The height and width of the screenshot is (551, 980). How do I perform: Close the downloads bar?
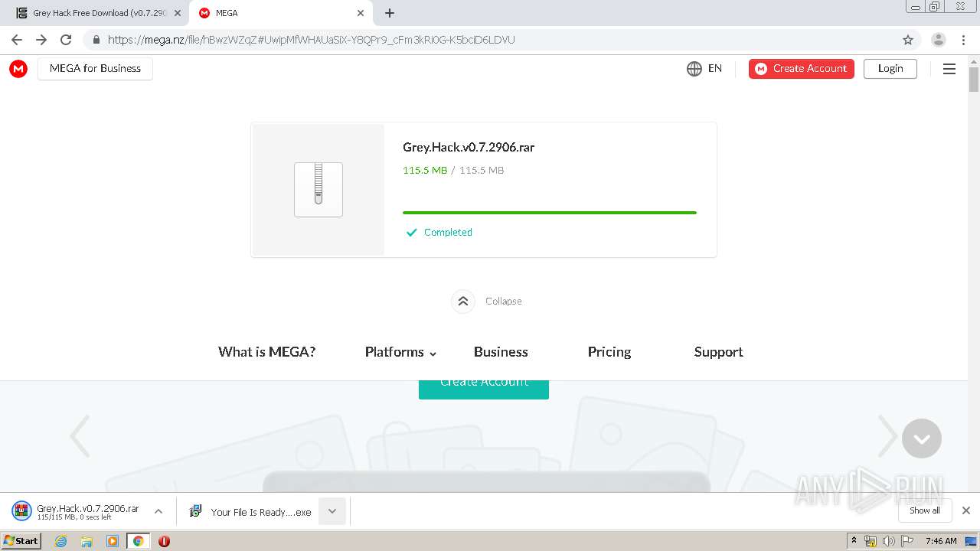coord(966,510)
